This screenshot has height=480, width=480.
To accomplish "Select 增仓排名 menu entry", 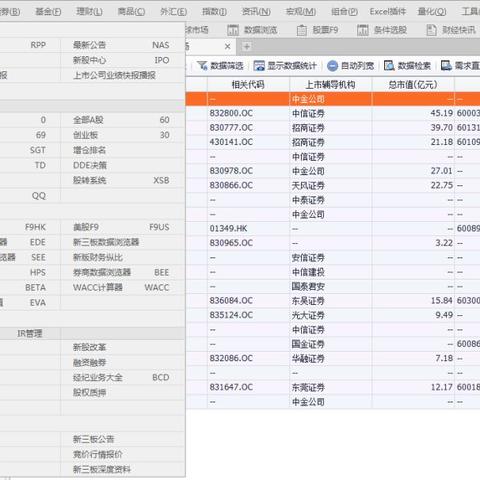I will (x=123, y=150).
